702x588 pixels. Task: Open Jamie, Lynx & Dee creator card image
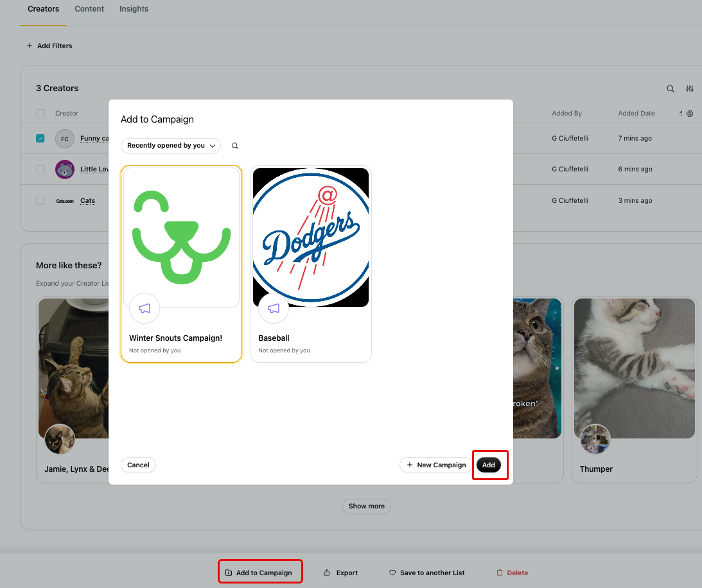point(73,368)
